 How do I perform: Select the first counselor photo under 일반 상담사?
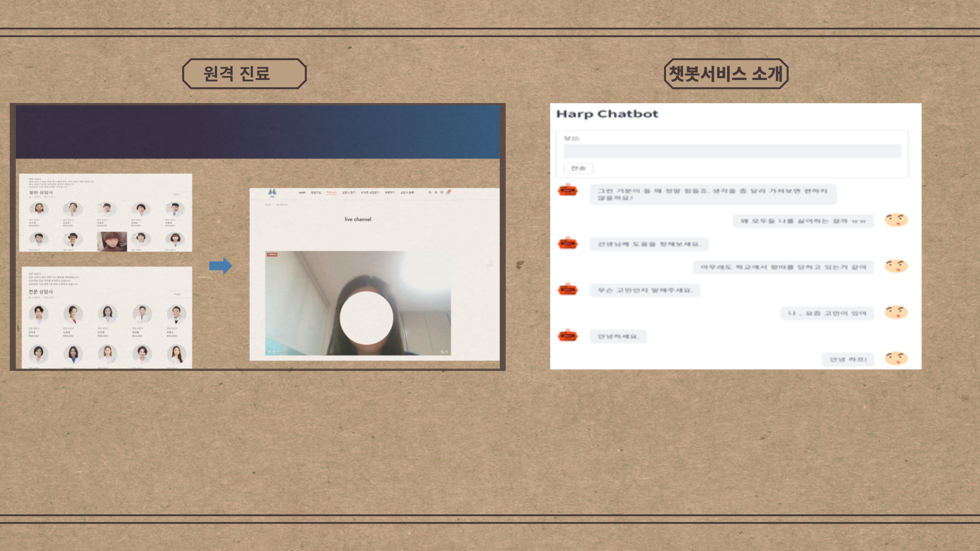38,209
